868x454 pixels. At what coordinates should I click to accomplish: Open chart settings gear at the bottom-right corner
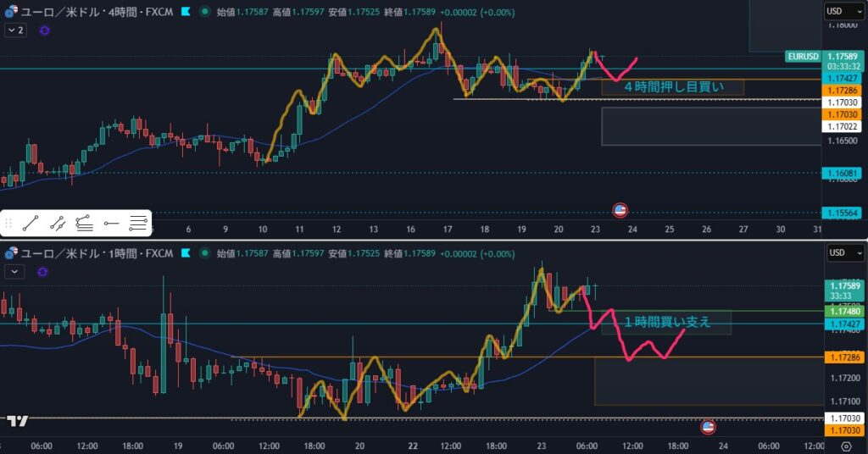[845, 446]
